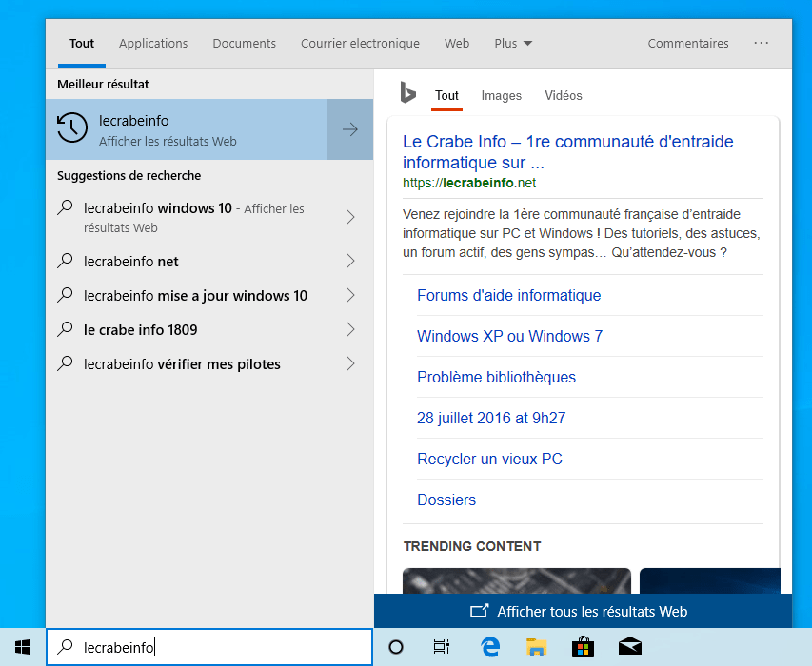
Task: Click the magnifier icon beside lecrabeinfo net
Action: pyautogui.click(x=66, y=261)
